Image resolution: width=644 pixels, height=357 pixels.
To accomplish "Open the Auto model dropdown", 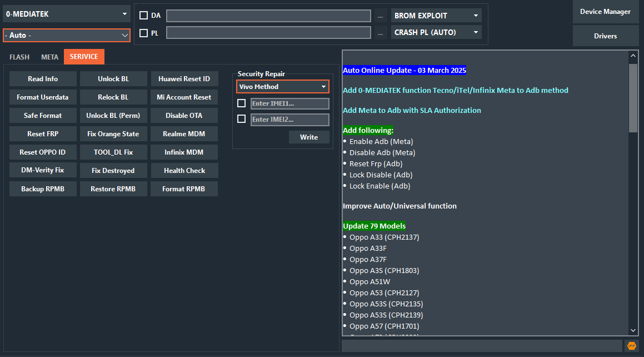I will point(67,36).
